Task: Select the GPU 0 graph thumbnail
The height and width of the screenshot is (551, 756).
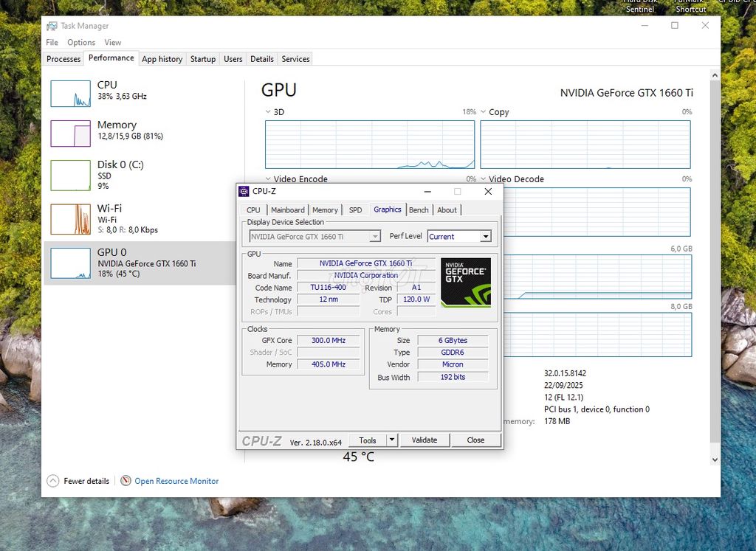Action: click(x=70, y=263)
